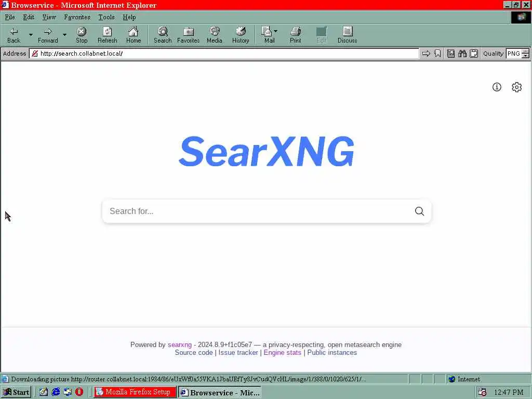The image size is (532, 399).
Task: Select the Browservice taskbar button
Action: point(220,392)
